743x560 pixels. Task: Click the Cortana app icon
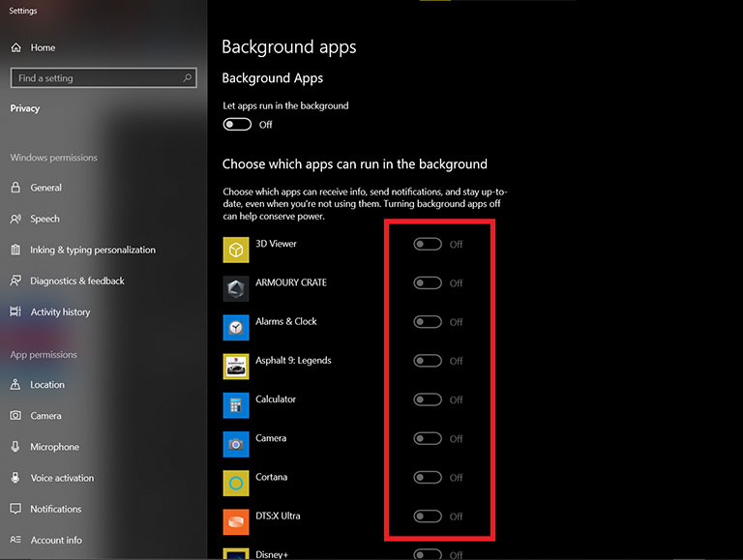pos(236,483)
